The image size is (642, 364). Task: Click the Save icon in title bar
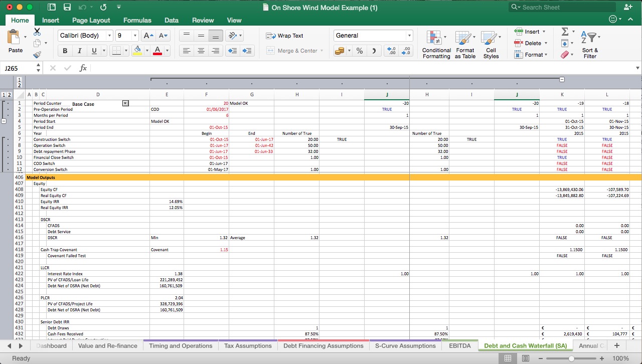[67, 7]
